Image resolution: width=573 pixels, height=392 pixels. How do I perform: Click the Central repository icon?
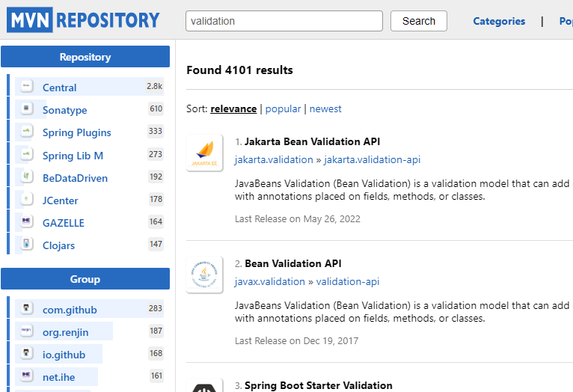click(x=26, y=86)
